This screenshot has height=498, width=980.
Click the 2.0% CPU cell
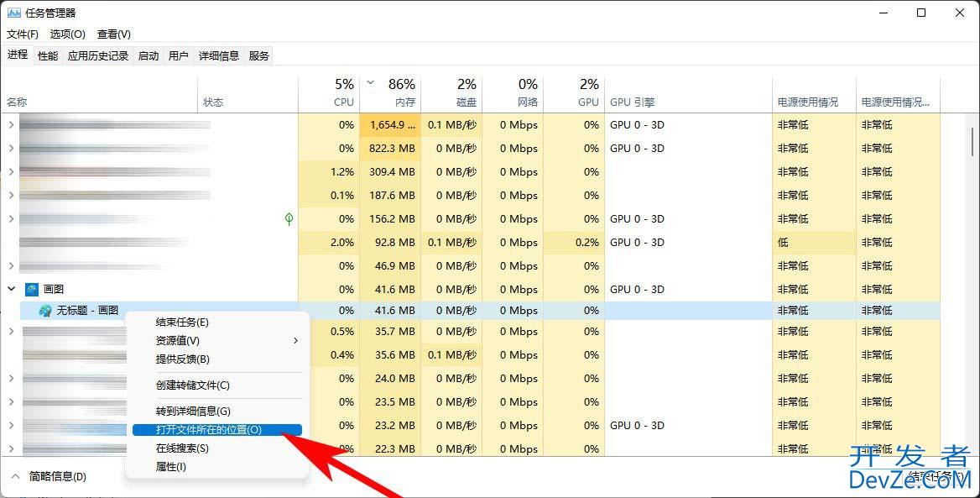pos(329,242)
